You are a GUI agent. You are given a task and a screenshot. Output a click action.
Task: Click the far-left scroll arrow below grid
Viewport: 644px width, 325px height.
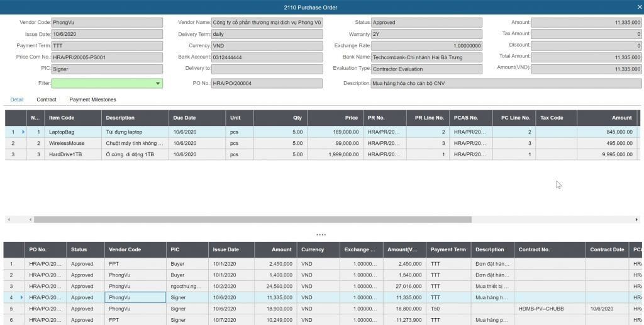8,220
